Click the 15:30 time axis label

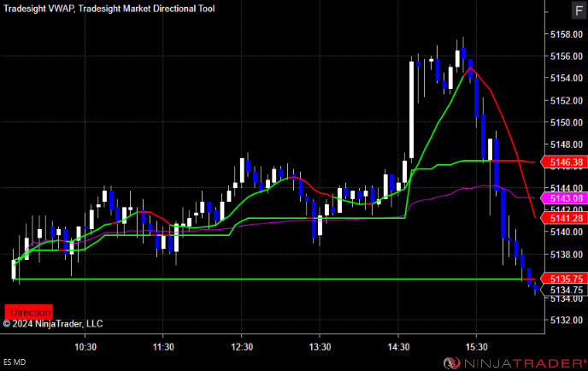pyautogui.click(x=476, y=347)
